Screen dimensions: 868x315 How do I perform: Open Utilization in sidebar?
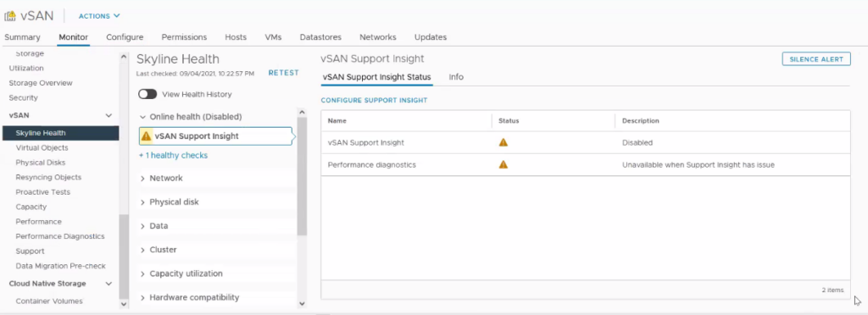coord(26,68)
